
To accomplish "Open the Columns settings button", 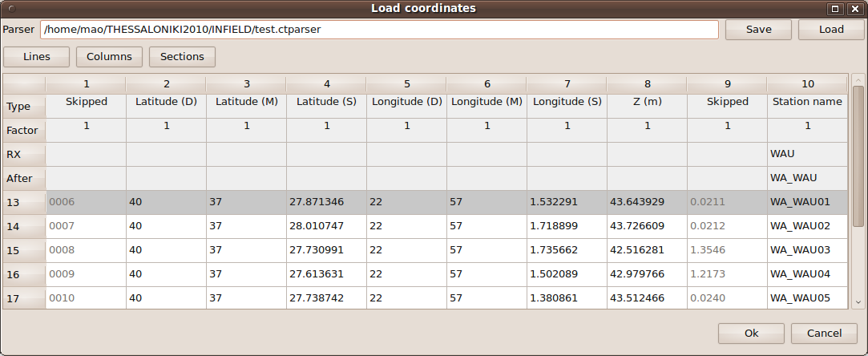I will coord(109,57).
